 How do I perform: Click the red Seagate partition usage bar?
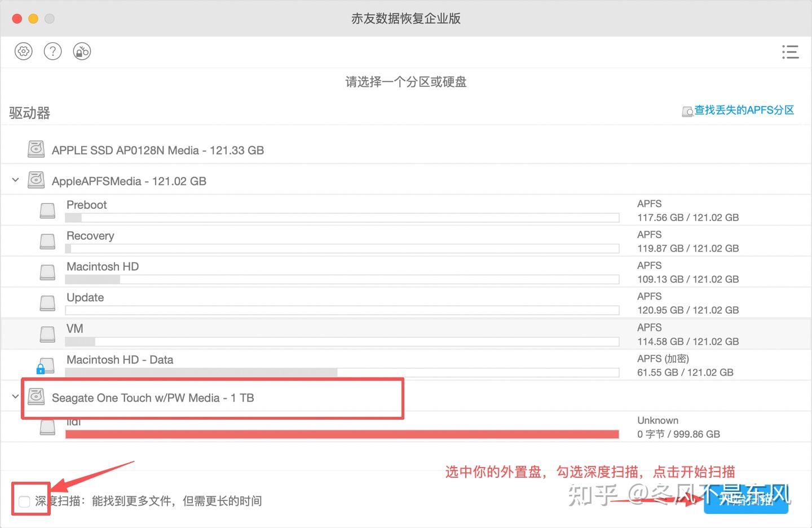pos(342,434)
